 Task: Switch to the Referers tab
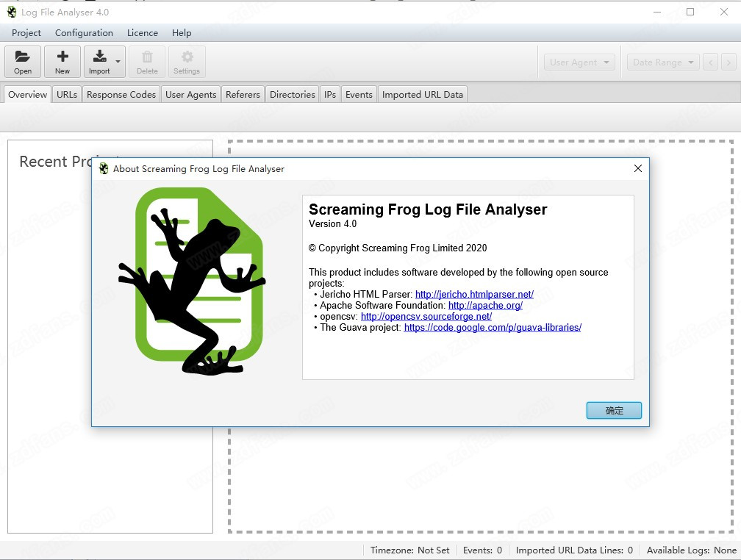tap(243, 95)
